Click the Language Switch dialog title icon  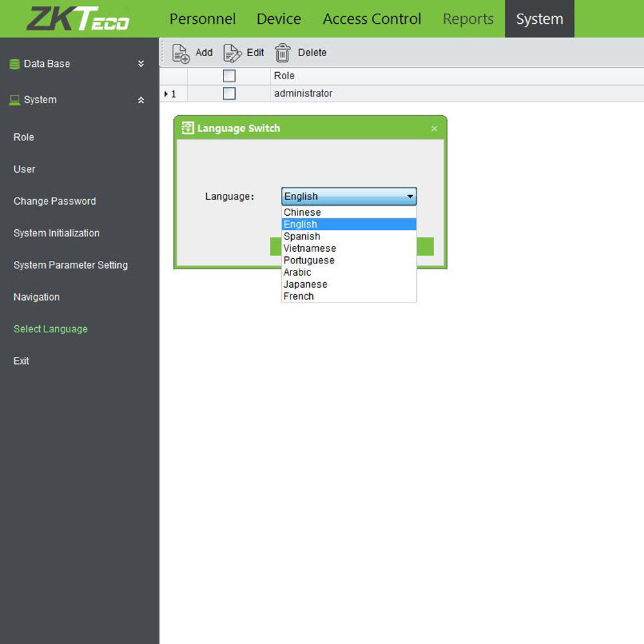(187, 128)
